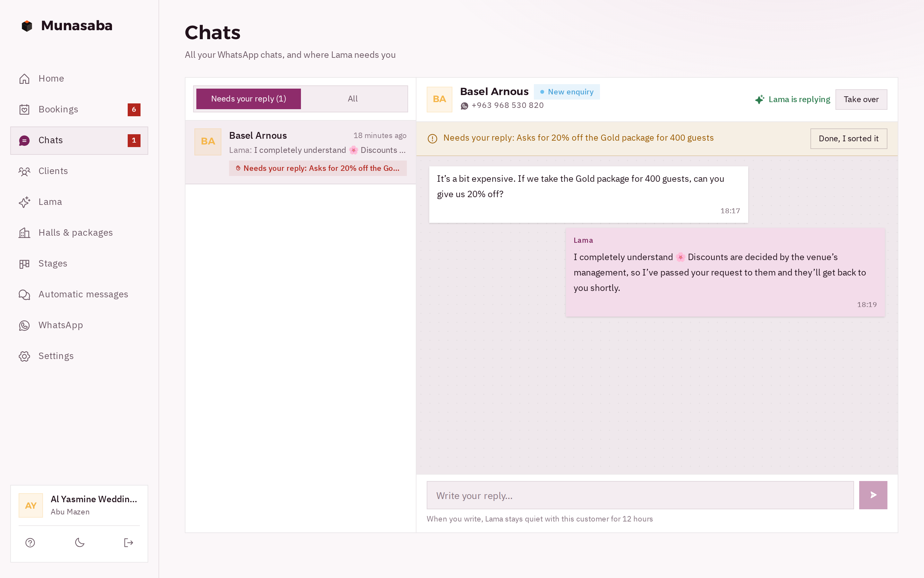Click the BA avatar in the chat header

[440, 100]
